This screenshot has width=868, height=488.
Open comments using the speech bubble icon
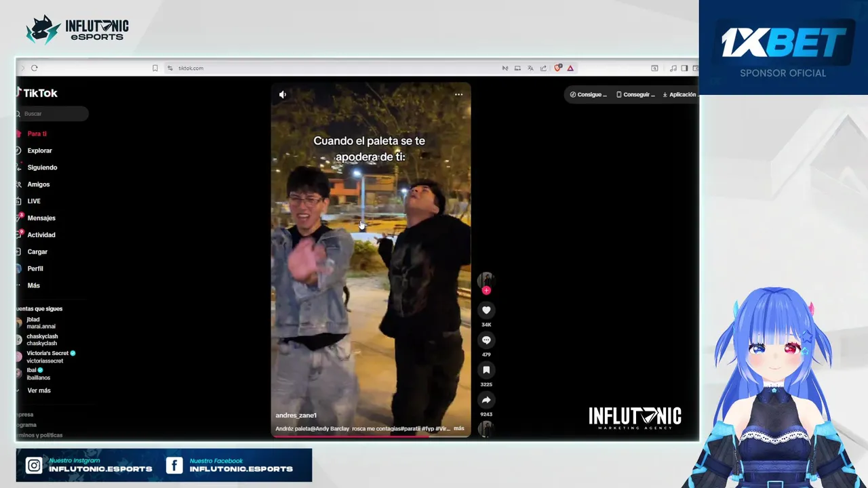(486, 340)
